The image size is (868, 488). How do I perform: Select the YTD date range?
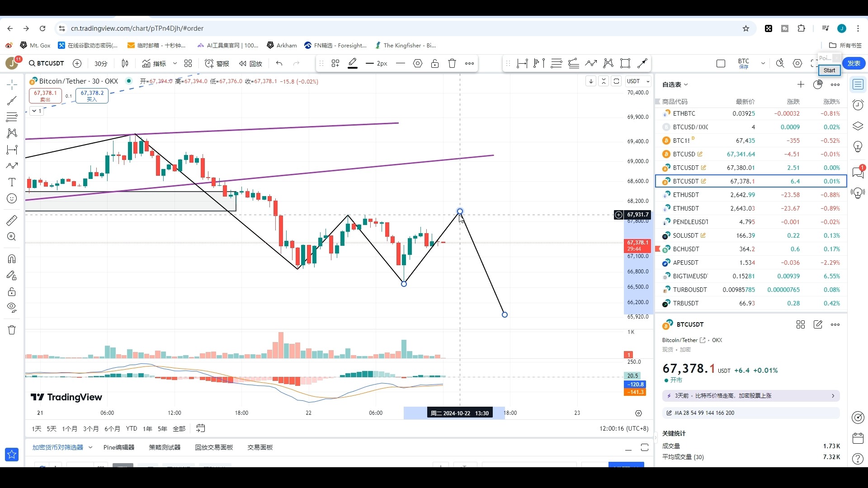click(132, 428)
